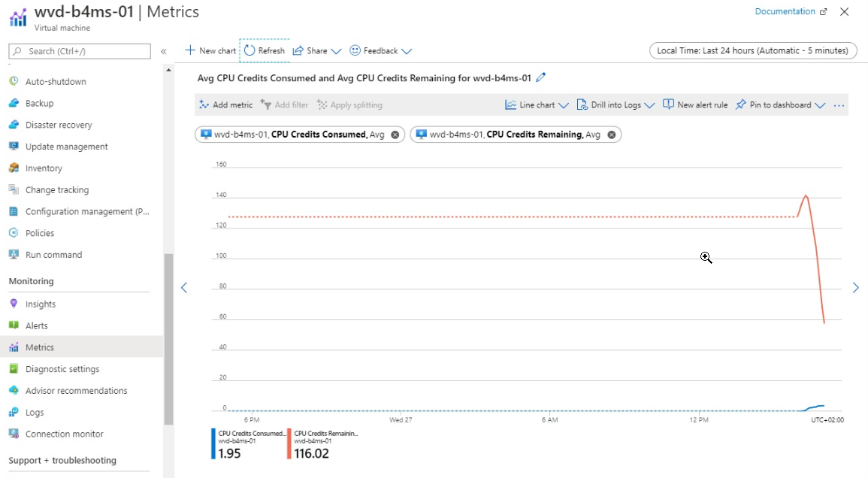
Task: Open Connection monitor
Action: [x=64, y=434]
